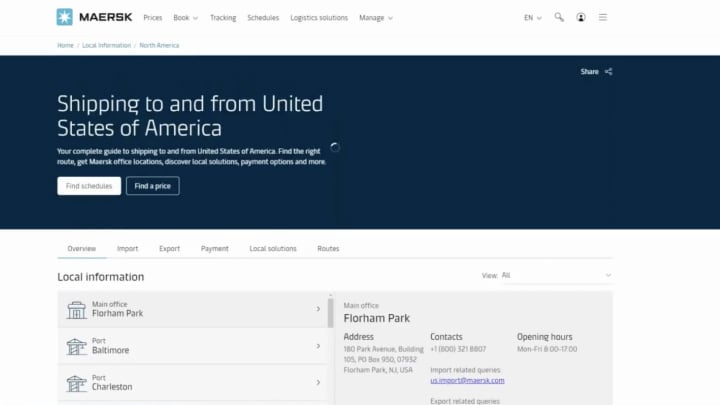Click the Mon-Fri 8:00-17:00 opening hours text
Viewport: 720px width, 405px height.
(x=547, y=349)
